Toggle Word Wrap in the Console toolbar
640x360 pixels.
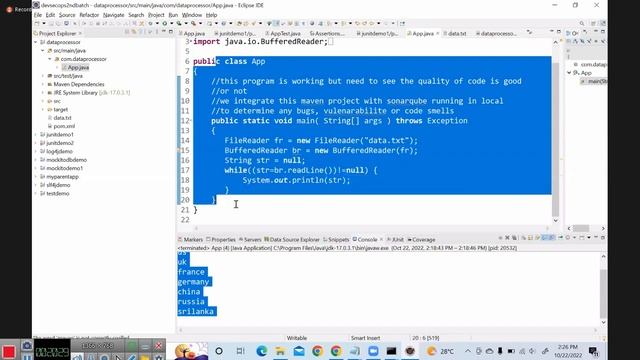coord(537,238)
